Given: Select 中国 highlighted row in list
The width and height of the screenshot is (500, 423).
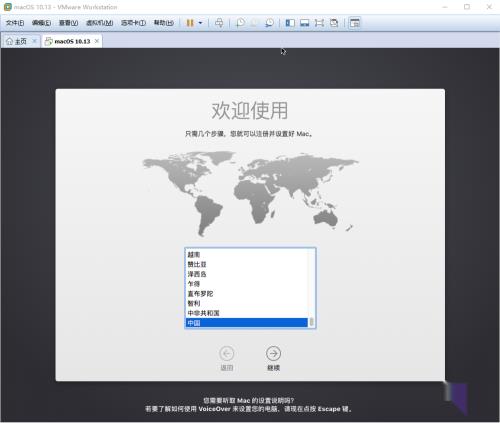Looking at the screenshot, I should click(247, 323).
